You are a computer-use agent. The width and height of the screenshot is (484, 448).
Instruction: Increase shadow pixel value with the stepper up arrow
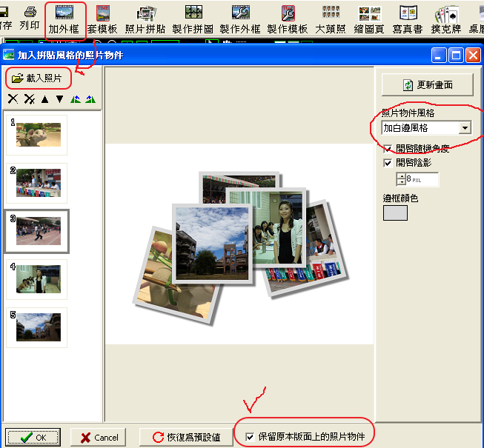401,175
